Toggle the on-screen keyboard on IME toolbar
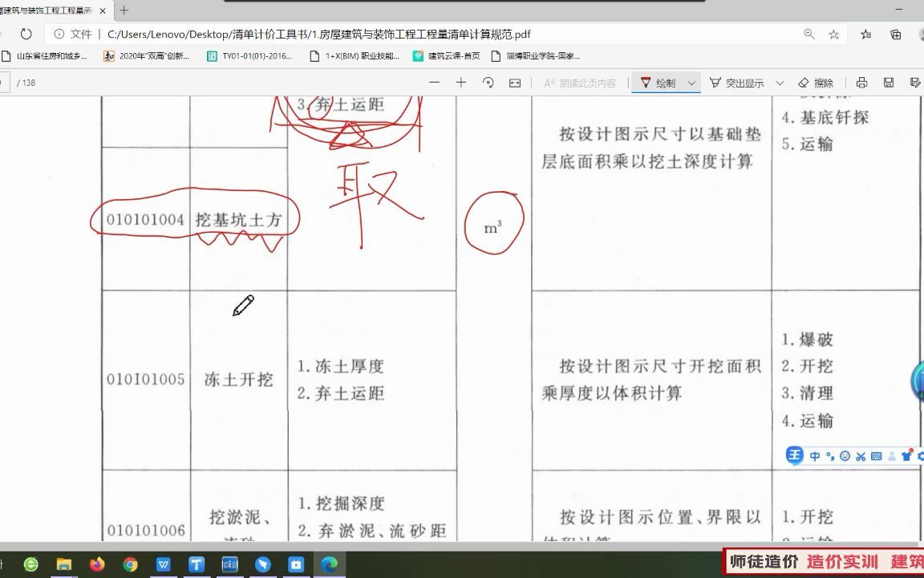Screen dimensions: 924x578 click(876, 455)
